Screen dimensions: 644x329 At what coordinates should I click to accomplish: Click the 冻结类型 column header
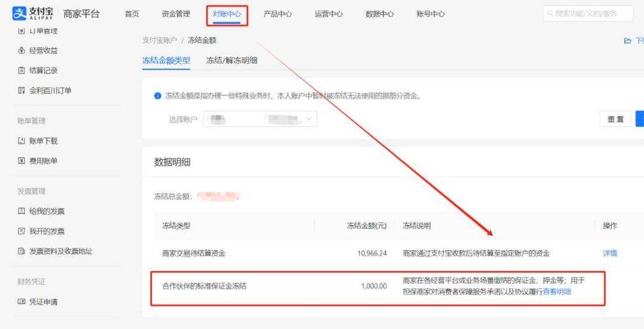coord(176,226)
